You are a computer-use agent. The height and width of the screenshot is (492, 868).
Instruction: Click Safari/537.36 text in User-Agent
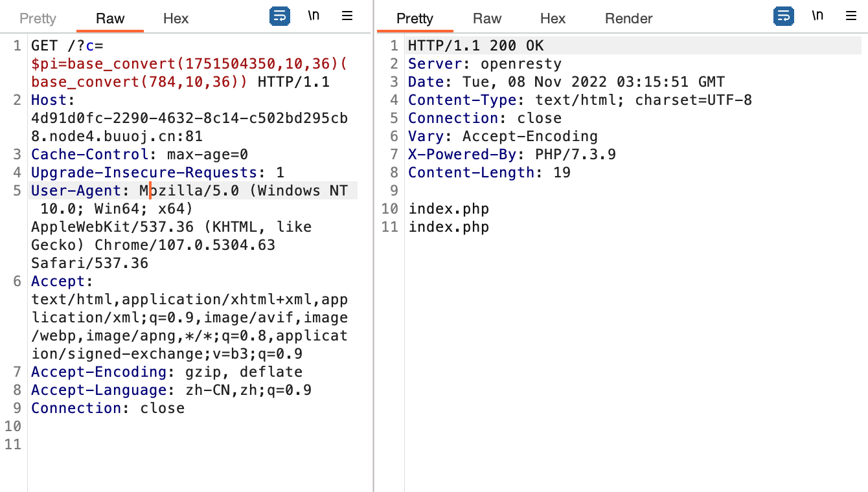tap(89, 263)
